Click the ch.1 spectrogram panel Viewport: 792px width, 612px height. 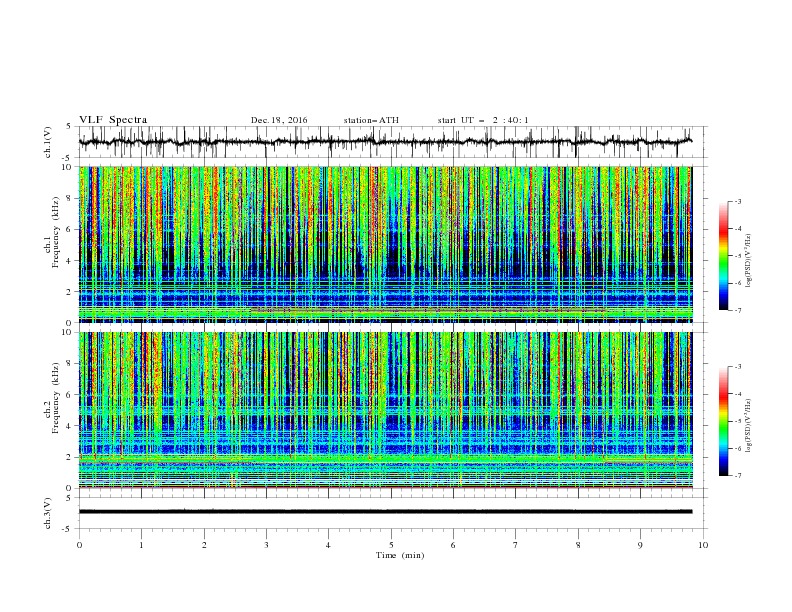(386, 244)
